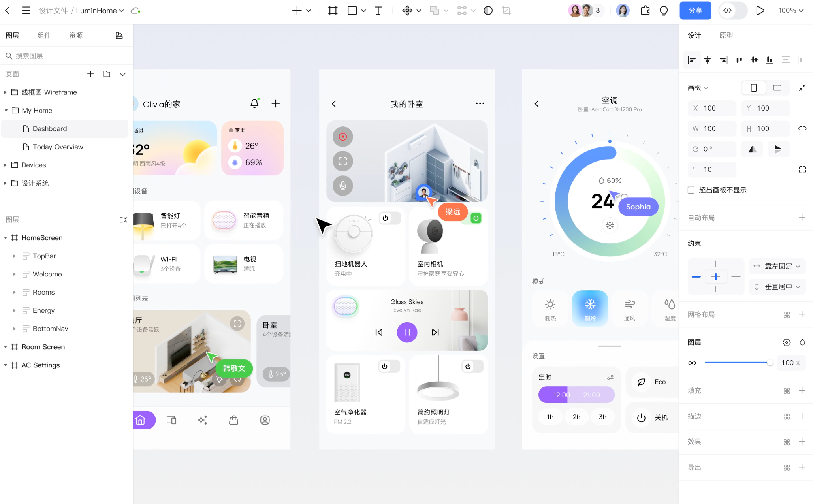Click align left icon in design panel

click(692, 60)
